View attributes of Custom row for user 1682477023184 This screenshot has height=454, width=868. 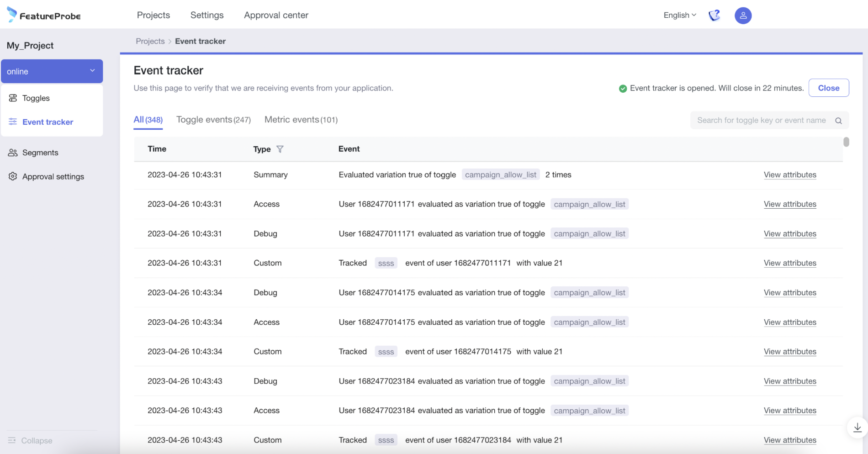point(790,440)
